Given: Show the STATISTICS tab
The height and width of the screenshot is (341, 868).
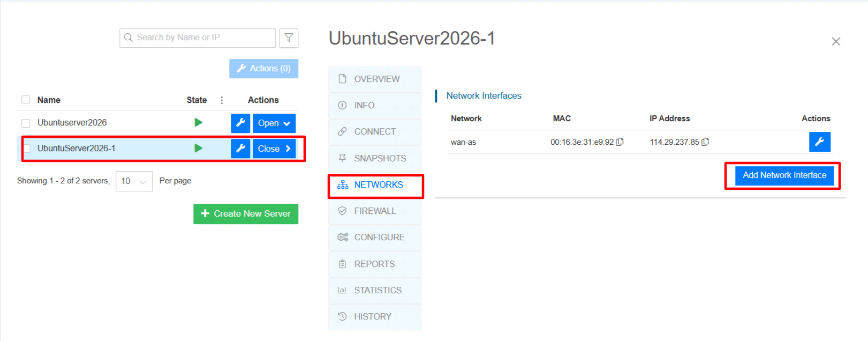Looking at the screenshot, I should click(x=375, y=290).
